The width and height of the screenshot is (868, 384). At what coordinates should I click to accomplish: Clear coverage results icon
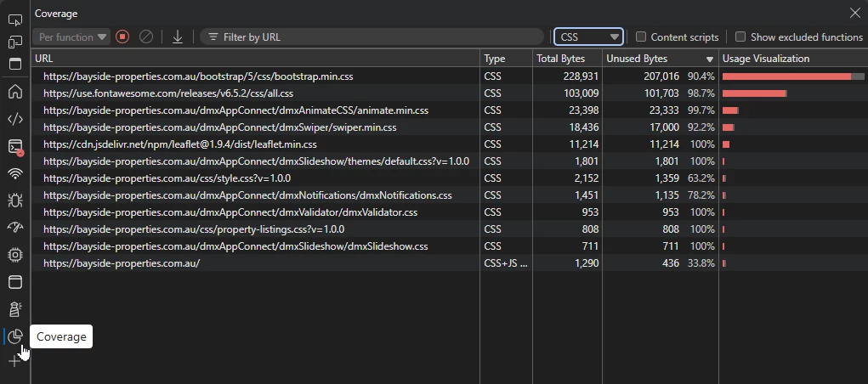point(145,37)
